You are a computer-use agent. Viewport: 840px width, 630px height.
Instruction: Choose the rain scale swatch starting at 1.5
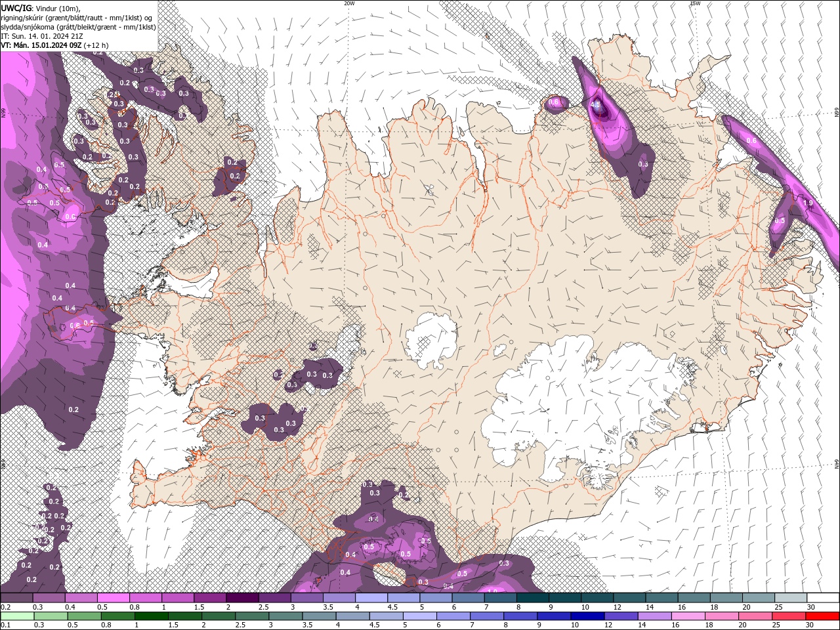pyautogui.click(x=186, y=616)
